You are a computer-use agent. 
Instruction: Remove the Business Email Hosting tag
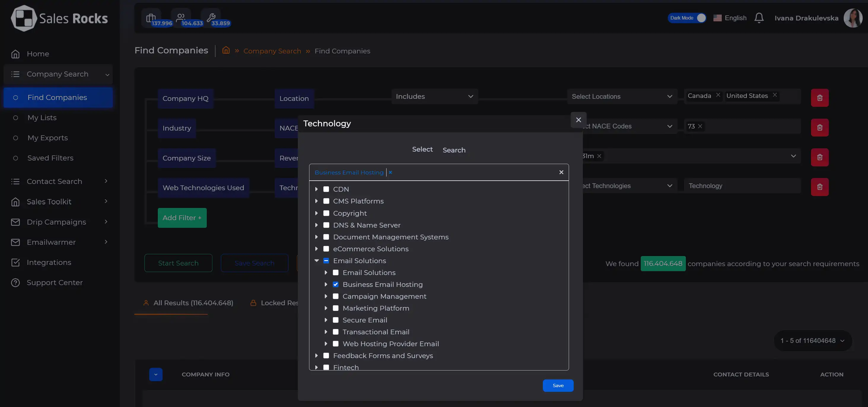[390, 173]
